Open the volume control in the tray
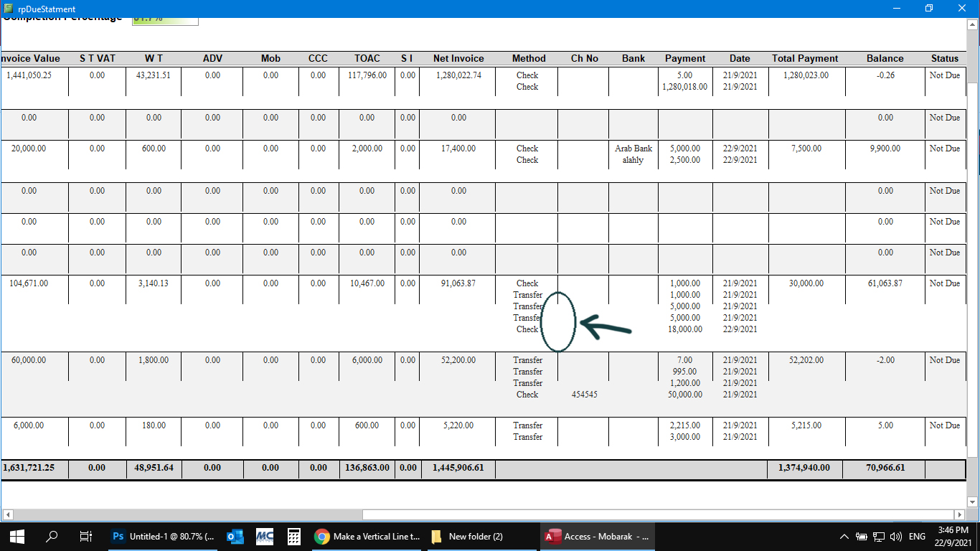Image resolution: width=980 pixels, height=551 pixels. 895,536
